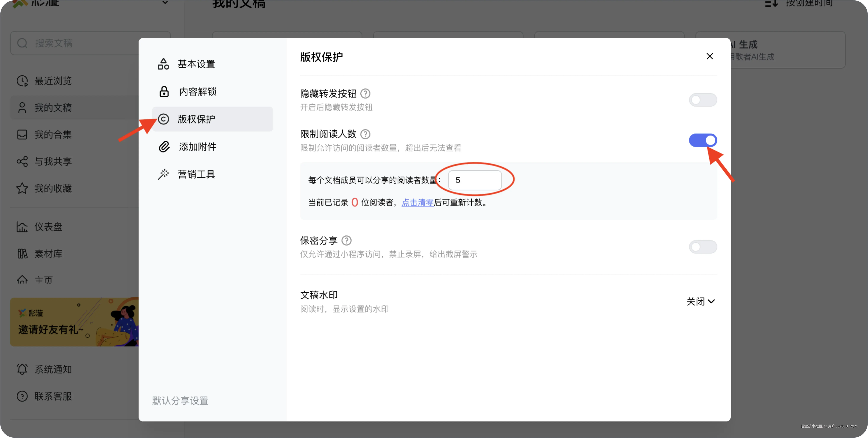
Task: Click the lock icon for 内容解锁
Action: click(164, 92)
